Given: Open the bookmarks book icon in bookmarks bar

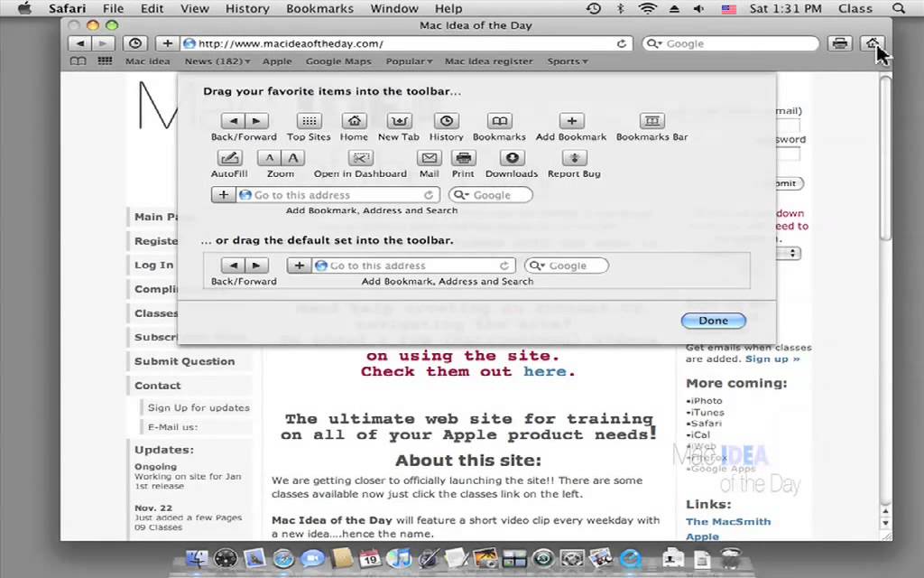Looking at the screenshot, I should (x=78, y=61).
